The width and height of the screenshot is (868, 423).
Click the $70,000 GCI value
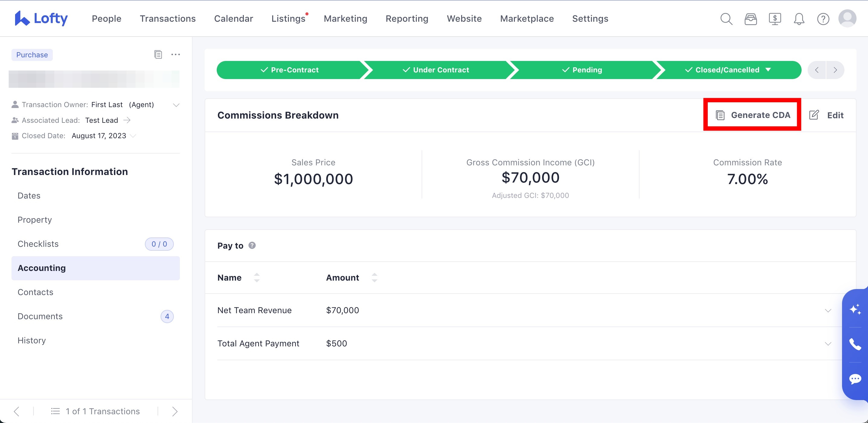pos(530,177)
